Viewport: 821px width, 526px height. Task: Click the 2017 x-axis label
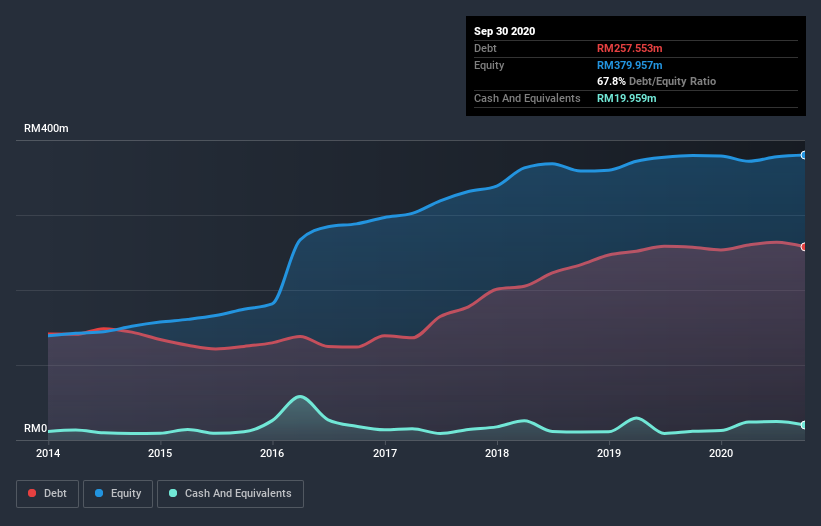pyautogui.click(x=384, y=453)
